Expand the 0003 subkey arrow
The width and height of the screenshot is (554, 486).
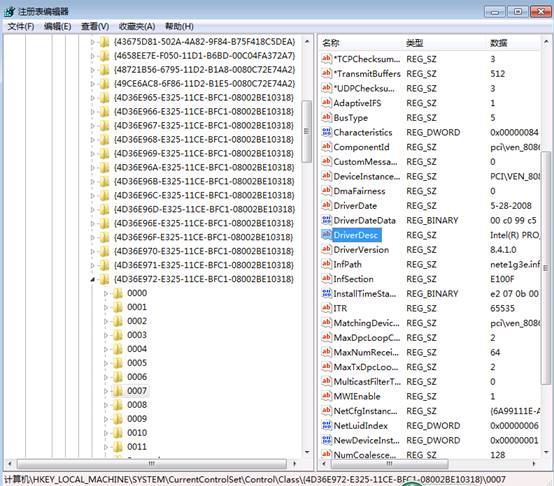(x=106, y=335)
